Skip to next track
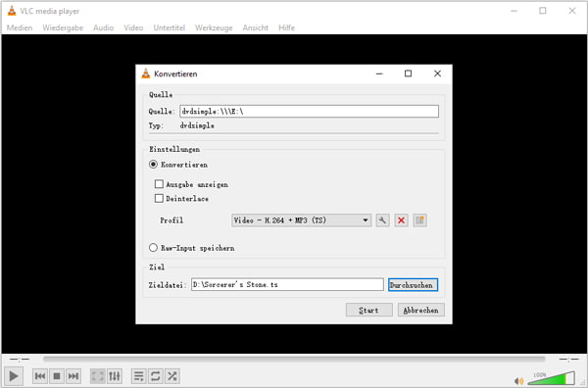 [x=73, y=376]
